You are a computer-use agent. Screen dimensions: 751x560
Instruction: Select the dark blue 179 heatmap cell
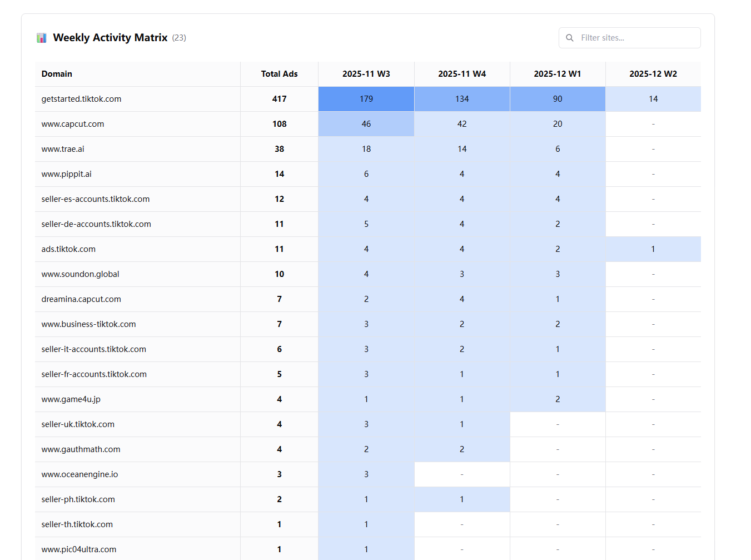tap(366, 99)
